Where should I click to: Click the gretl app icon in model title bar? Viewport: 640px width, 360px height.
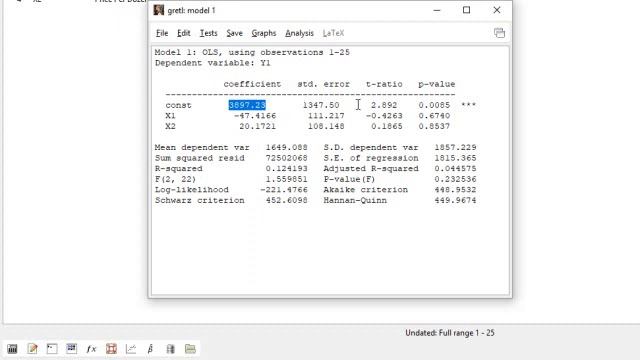[x=159, y=10]
